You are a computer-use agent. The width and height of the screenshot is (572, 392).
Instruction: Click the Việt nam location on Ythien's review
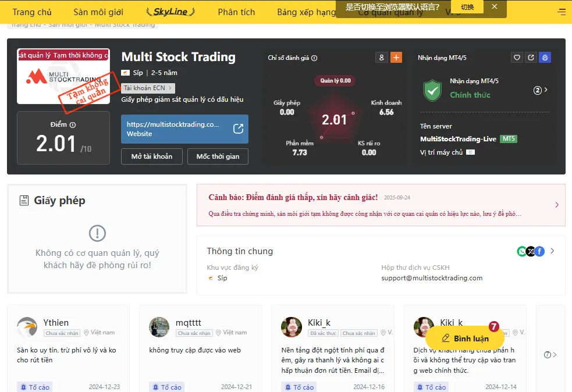100,333
